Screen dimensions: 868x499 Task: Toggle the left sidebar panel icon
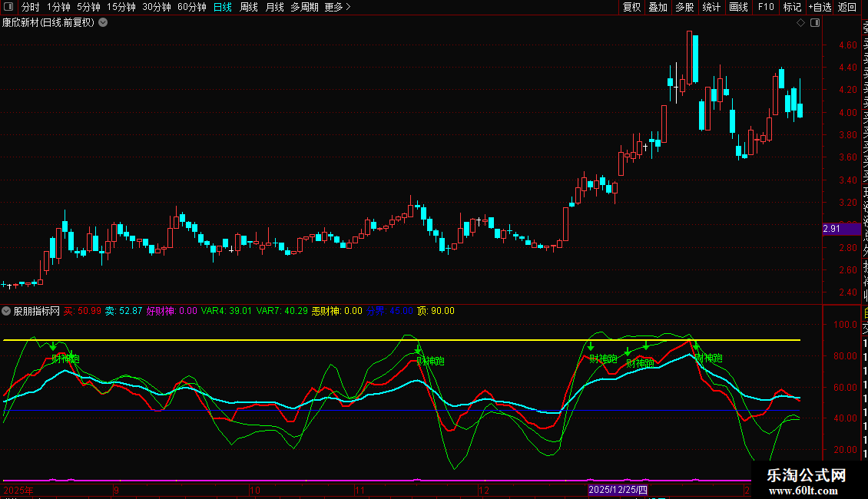[x=9, y=7]
